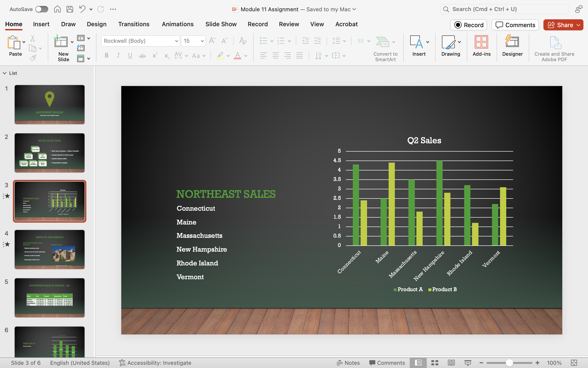The image size is (588, 368).
Task: Switch to Slide Sorter view icon
Action: click(435, 363)
